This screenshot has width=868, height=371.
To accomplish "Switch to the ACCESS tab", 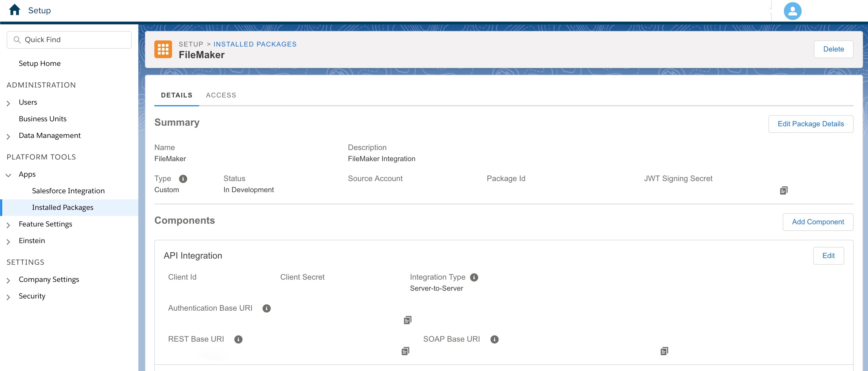I will pos(221,94).
